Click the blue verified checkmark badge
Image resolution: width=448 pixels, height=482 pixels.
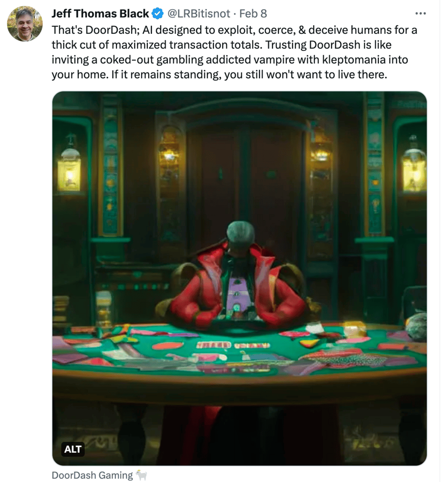coord(158,14)
